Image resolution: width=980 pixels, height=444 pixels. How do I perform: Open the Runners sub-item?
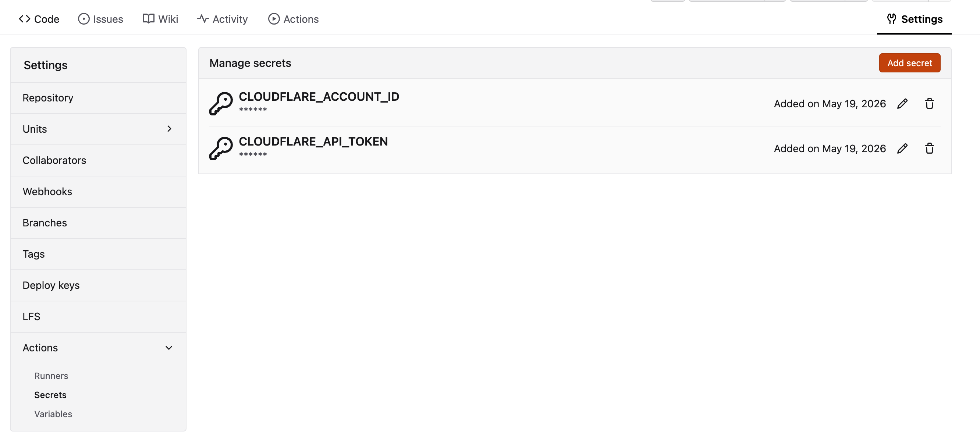coord(51,376)
